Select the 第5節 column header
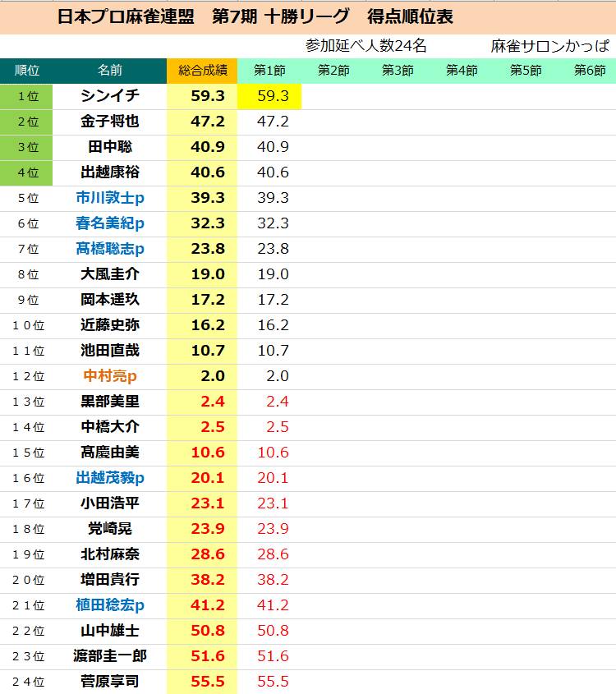This screenshot has width=616, height=694. click(526, 71)
